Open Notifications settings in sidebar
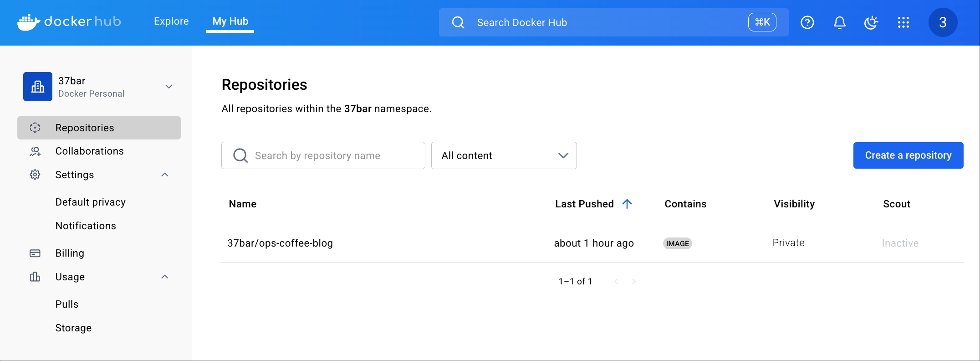This screenshot has width=980, height=361. [x=86, y=226]
